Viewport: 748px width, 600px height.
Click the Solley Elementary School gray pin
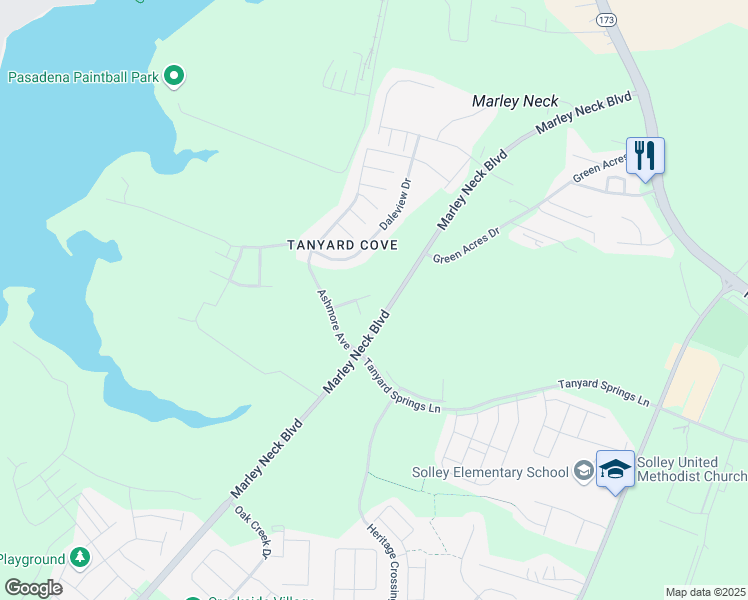(583, 471)
